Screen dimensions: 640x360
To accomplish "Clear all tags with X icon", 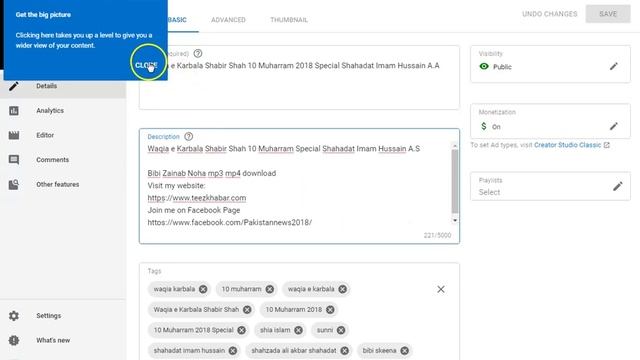I will pyautogui.click(x=441, y=289).
